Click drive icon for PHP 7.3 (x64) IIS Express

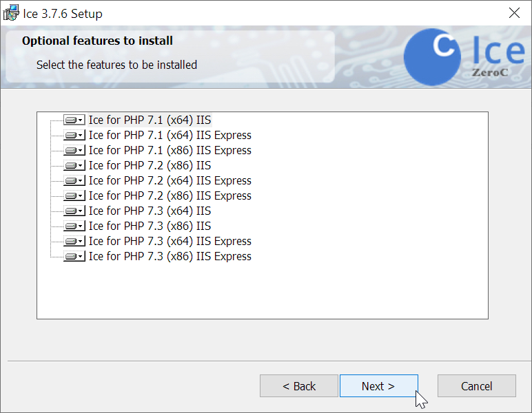tap(74, 241)
